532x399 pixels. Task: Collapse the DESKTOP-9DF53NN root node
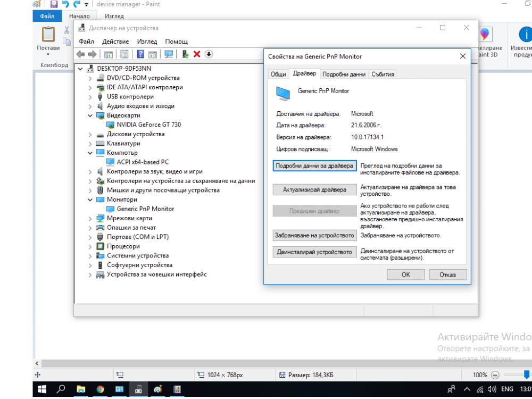tap(80, 69)
